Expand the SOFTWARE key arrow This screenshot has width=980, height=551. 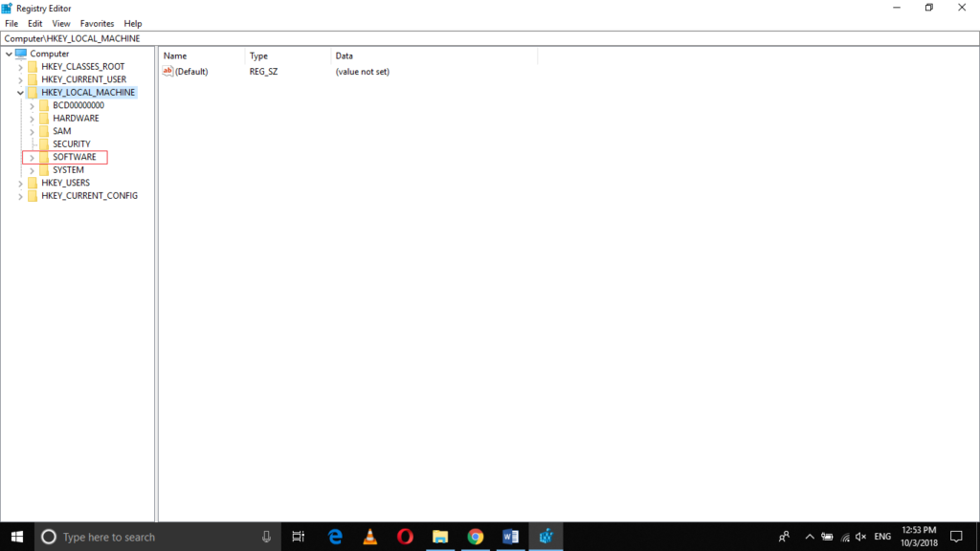point(32,157)
